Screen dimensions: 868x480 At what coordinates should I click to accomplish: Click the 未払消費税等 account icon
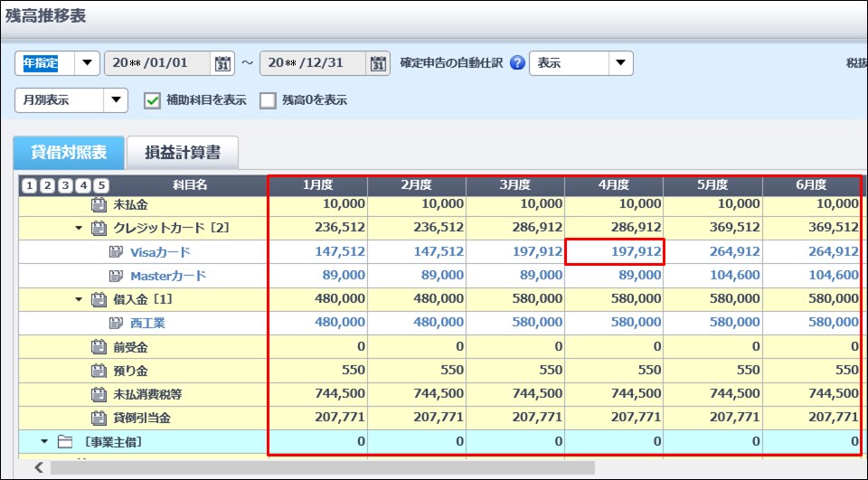tap(99, 394)
